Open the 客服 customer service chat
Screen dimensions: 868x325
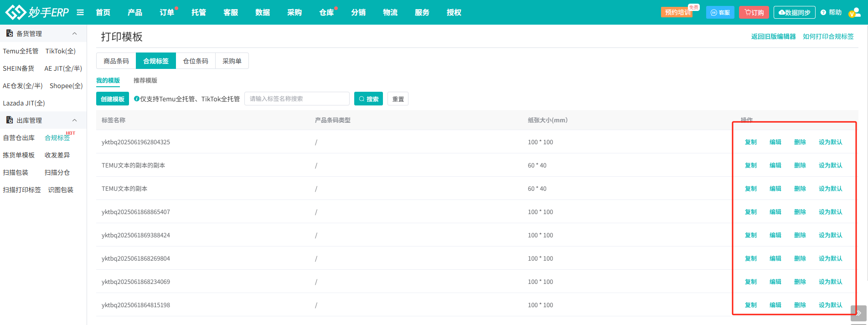tap(720, 12)
